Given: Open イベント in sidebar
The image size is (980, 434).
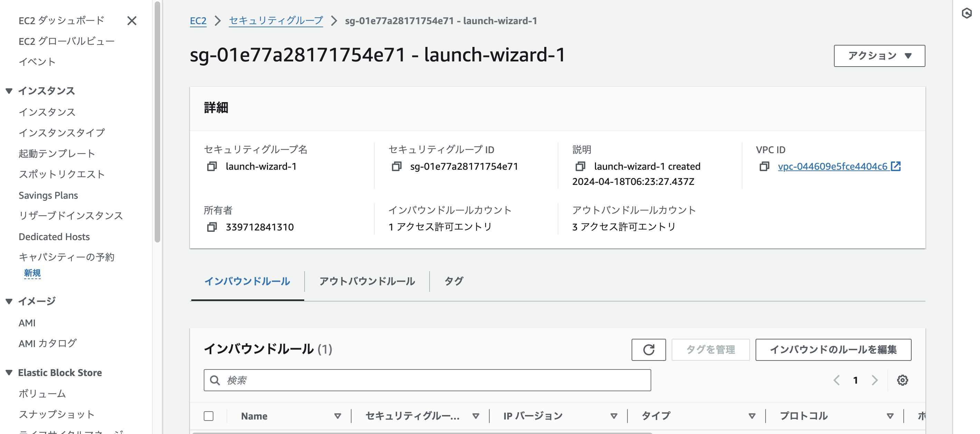Looking at the screenshot, I should point(37,61).
